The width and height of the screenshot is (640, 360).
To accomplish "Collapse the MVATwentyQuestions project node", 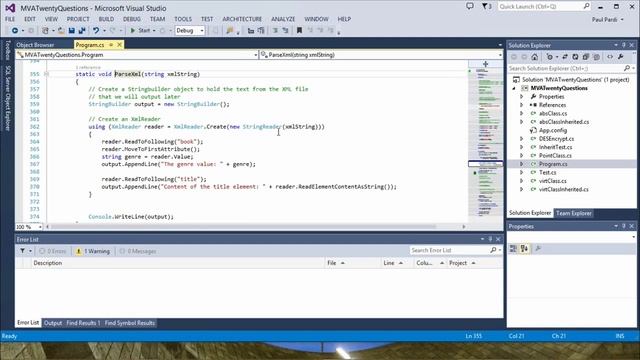I will (x=514, y=88).
